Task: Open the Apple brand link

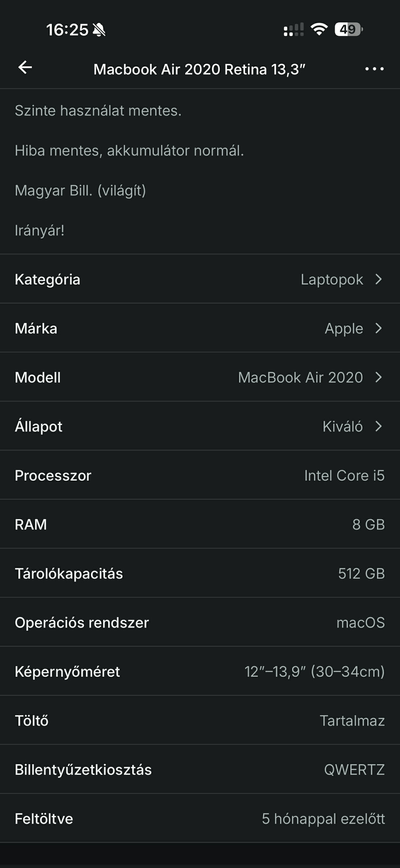Action: [344, 328]
